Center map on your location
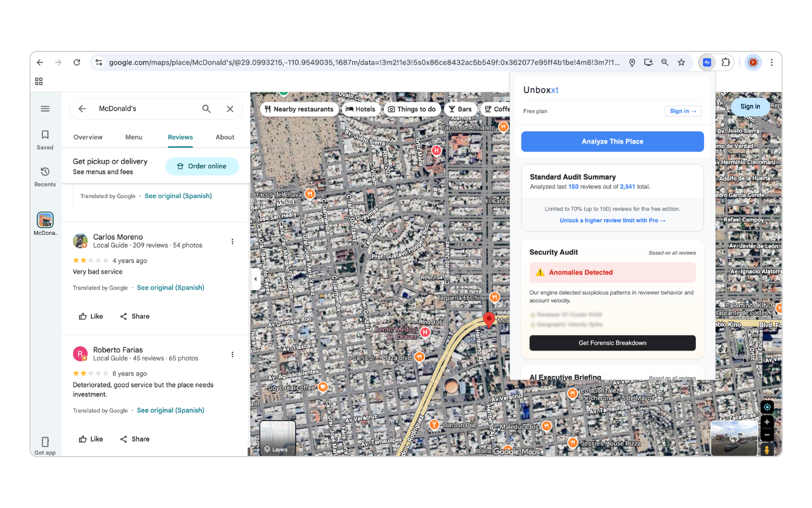The height and width of the screenshot is (508, 812). pyautogui.click(x=767, y=407)
